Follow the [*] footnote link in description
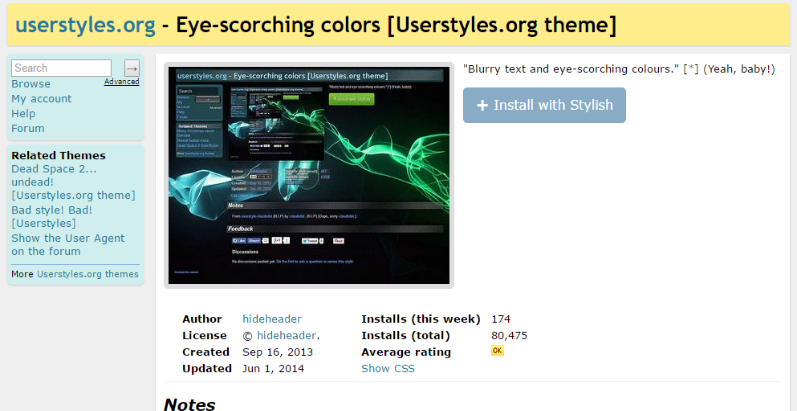 691,69
